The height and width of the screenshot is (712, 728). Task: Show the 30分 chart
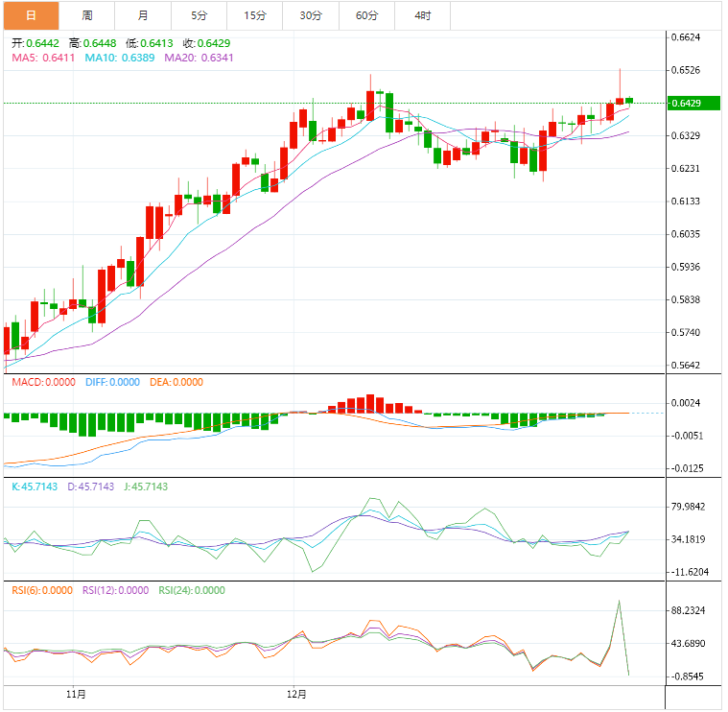[311, 15]
